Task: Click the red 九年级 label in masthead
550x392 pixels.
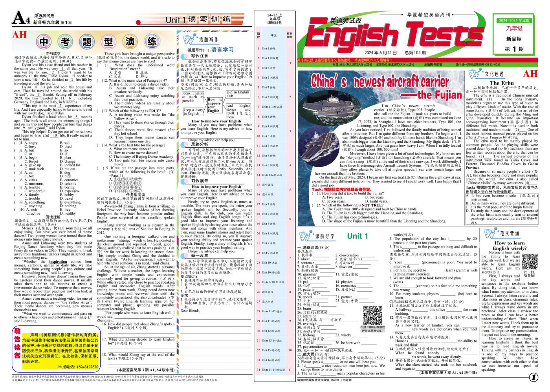Action: pos(514,28)
